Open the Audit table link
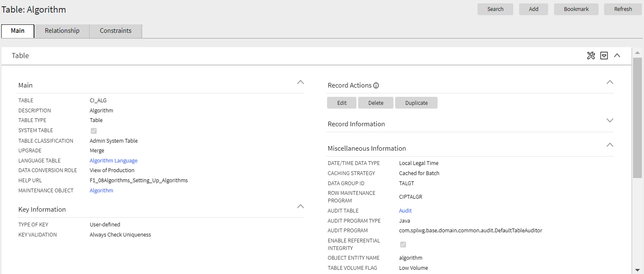The height and width of the screenshot is (274, 644). tap(405, 210)
